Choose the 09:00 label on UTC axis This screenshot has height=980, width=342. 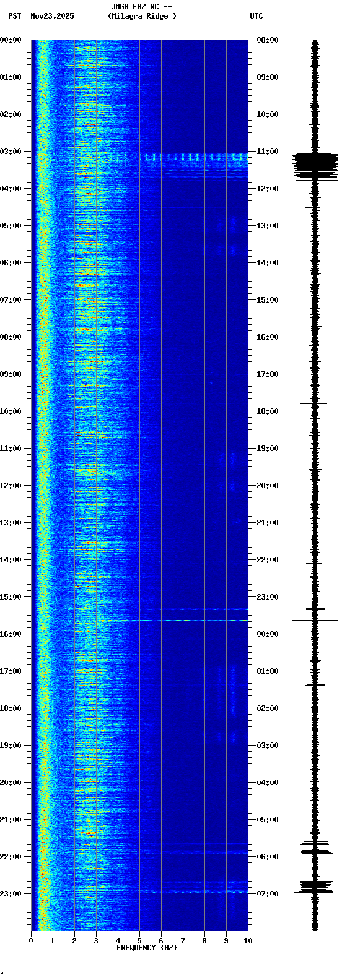pos(267,77)
